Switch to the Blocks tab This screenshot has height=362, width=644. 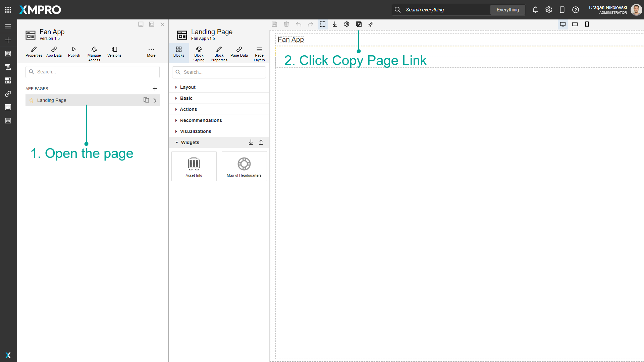[x=179, y=53]
